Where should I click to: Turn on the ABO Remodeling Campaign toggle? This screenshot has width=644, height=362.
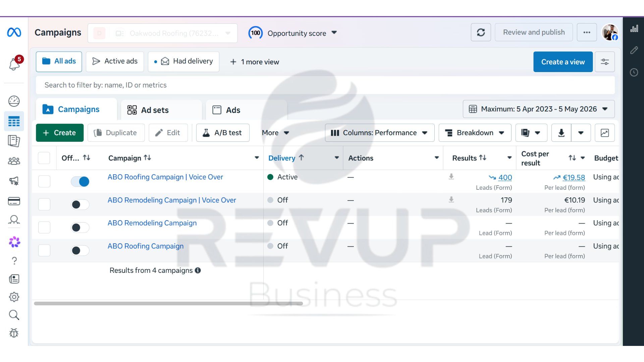pyautogui.click(x=80, y=228)
